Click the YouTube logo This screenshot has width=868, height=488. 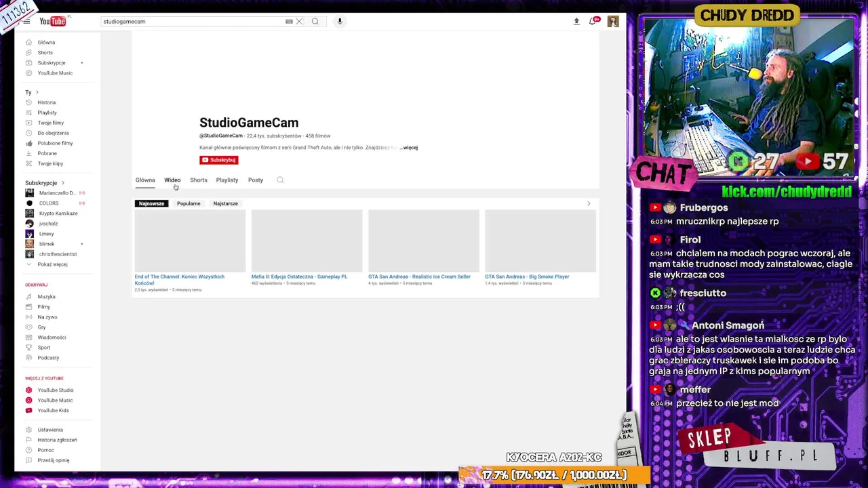click(53, 22)
